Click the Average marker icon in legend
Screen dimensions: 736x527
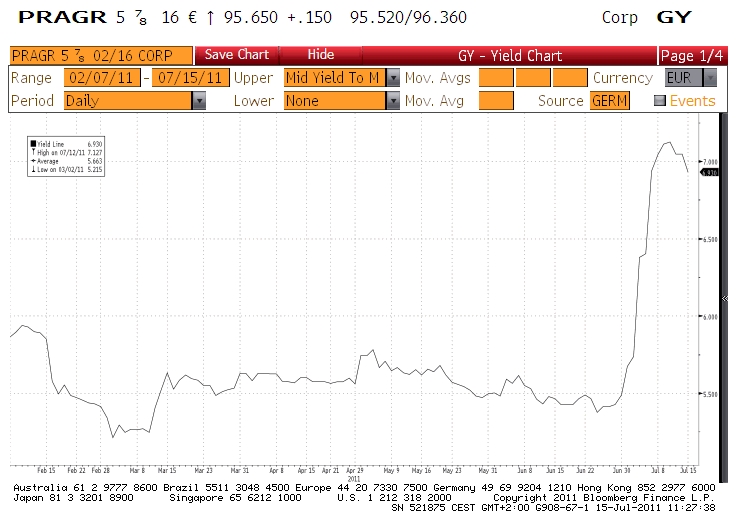click(x=33, y=161)
